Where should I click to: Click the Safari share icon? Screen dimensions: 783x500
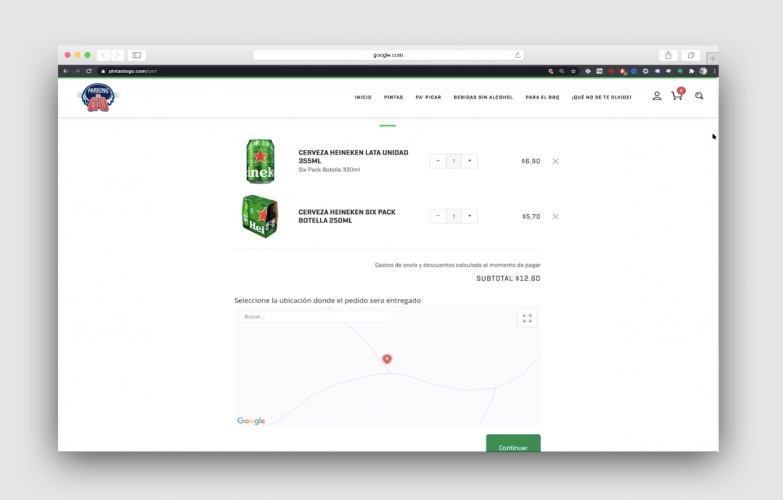[x=668, y=55]
